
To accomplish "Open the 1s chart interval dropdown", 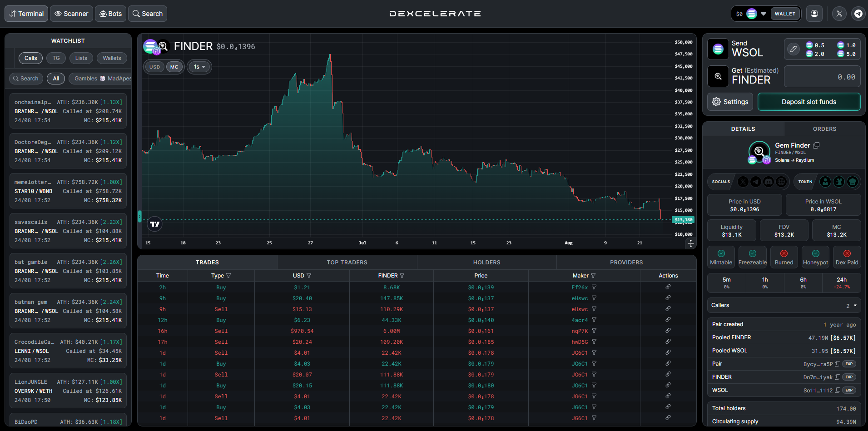I will pyautogui.click(x=199, y=67).
